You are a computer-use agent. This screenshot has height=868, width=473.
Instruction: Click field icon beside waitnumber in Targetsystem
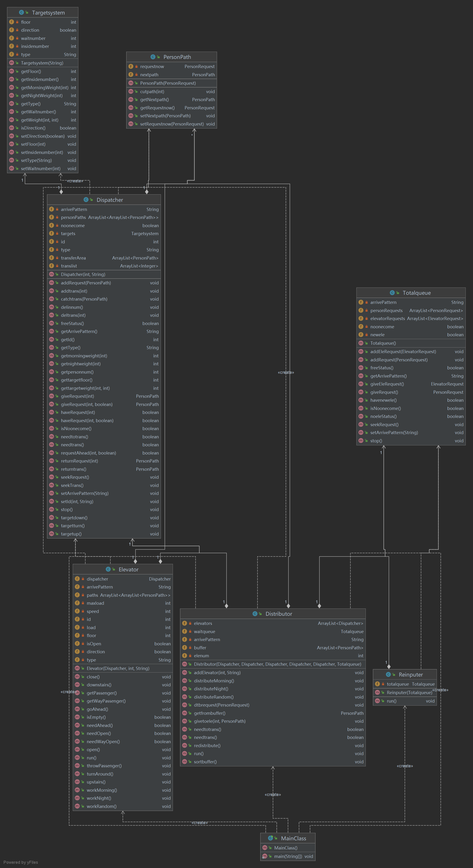pos(11,38)
